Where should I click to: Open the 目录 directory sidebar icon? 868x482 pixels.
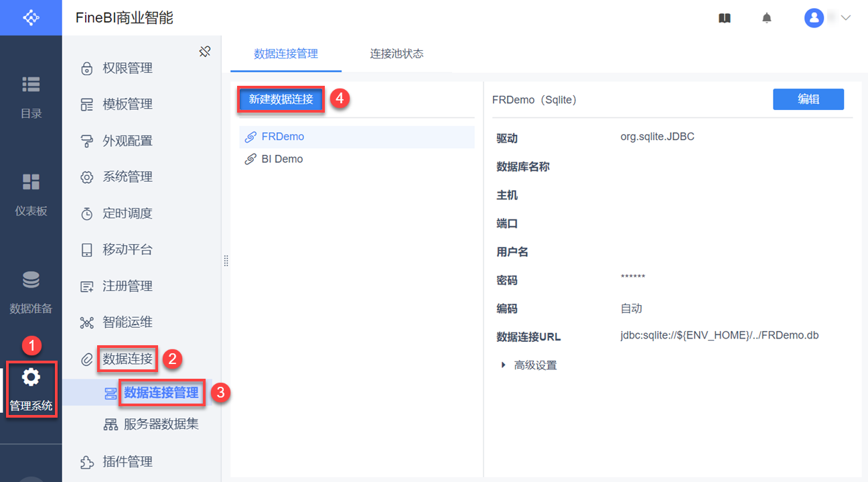[31, 84]
